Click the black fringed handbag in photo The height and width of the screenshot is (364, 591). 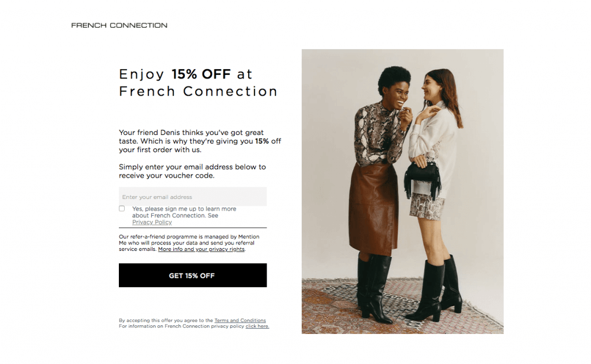pyautogui.click(x=422, y=180)
